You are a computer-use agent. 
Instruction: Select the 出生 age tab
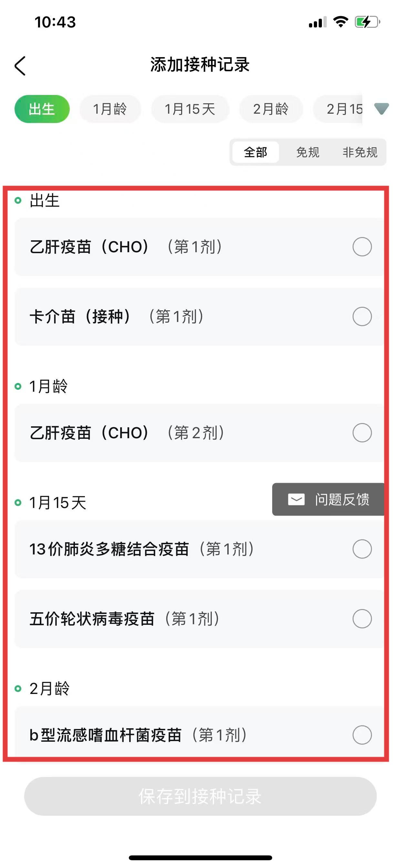click(42, 109)
